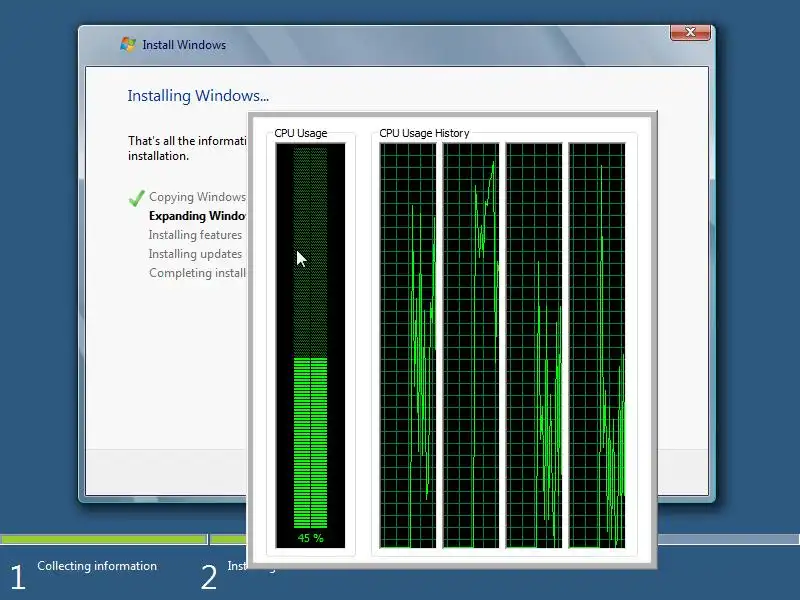
Task: Click the 'Installing Windows...' heading
Action: [198, 96]
